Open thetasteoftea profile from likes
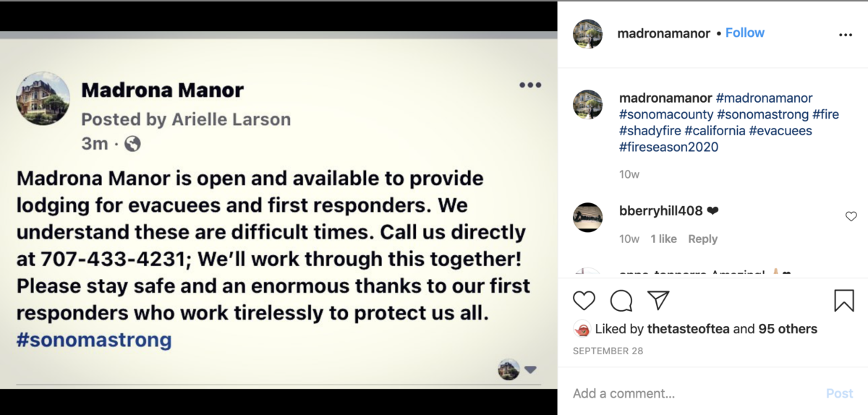 click(689, 329)
